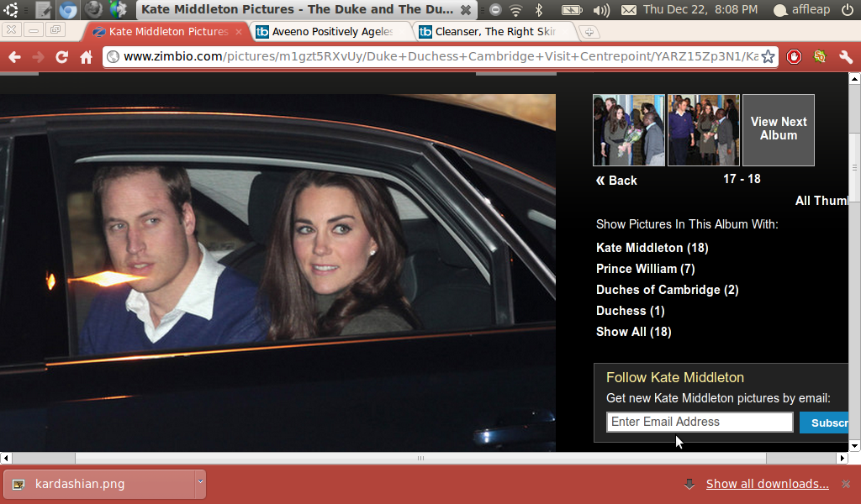
Task: Open the All Thumbs link
Action: 822,201
